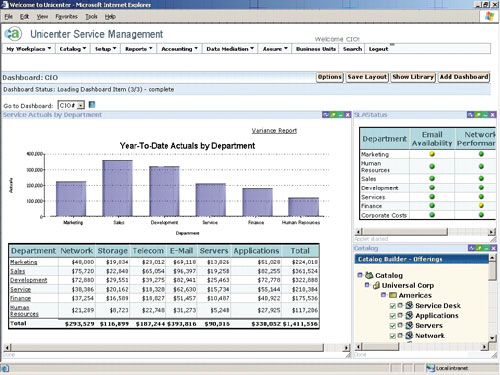Open the Variance Report link
500x375 pixels.
pyautogui.click(x=274, y=131)
